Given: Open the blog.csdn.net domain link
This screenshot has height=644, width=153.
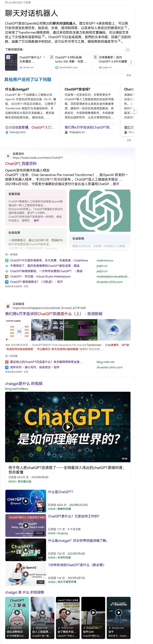Looking at the screenshot, I should coord(105,362).
